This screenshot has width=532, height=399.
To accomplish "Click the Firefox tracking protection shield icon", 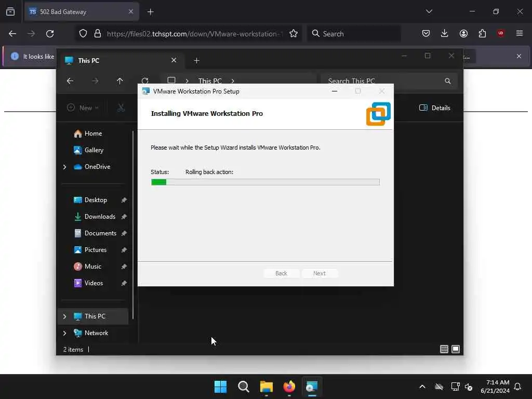I will pyautogui.click(x=83, y=34).
